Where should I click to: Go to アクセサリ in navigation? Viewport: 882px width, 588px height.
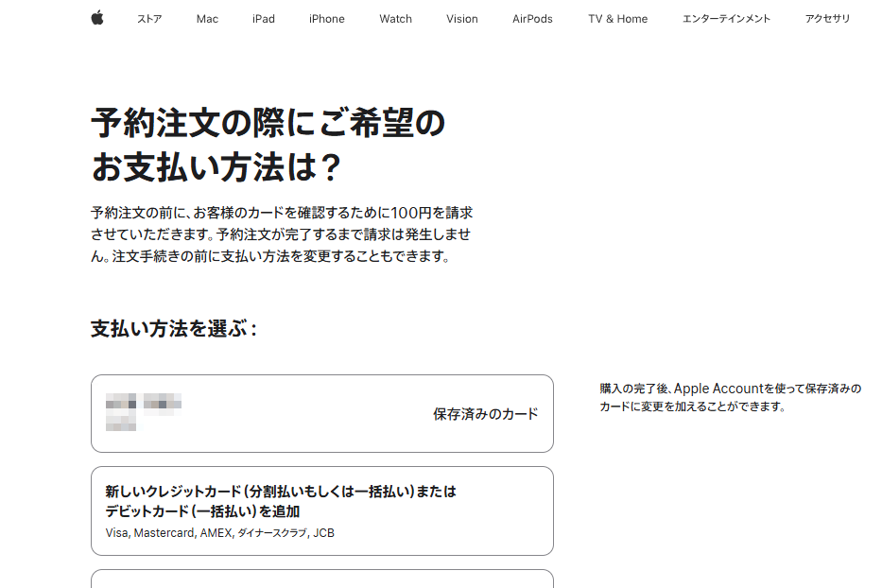coord(827,19)
